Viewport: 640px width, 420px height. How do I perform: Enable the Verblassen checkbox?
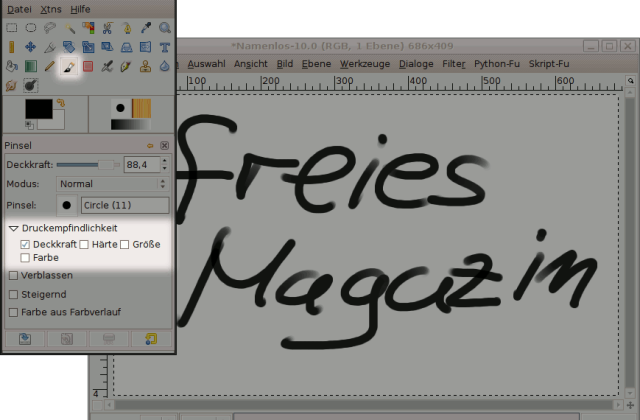click(x=13, y=276)
